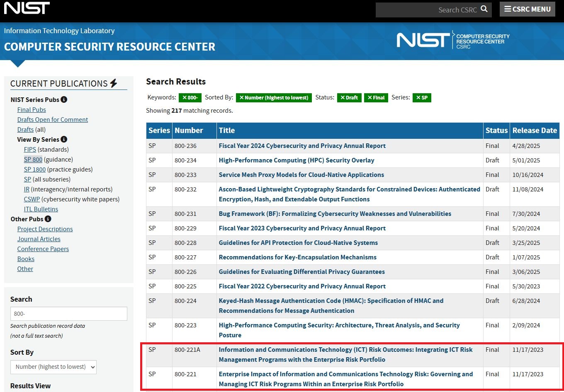This screenshot has height=392, width=564.
Task: Remove the Final status filter tag
Action: tap(376, 98)
